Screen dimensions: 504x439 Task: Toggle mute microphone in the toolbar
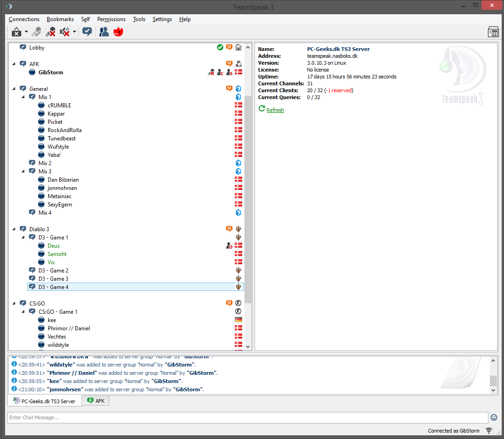click(50, 32)
